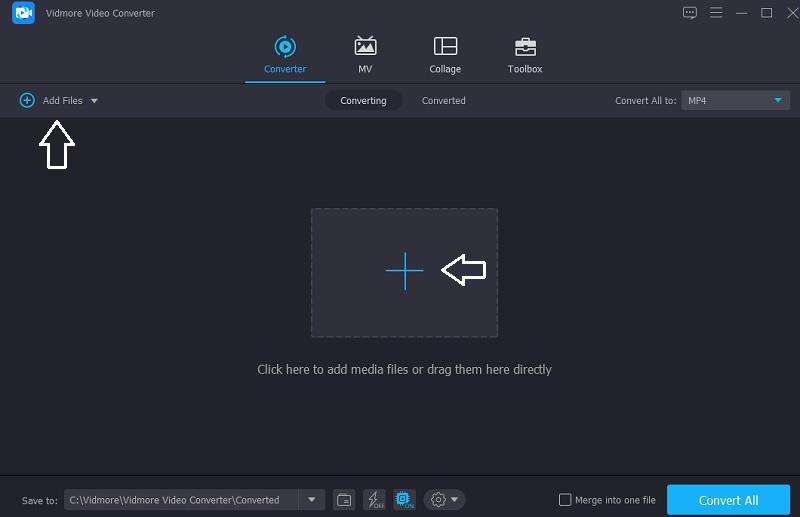Expand the Save to path dropdown arrow
This screenshot has width=800, height=517.
pyautogui.click(x=312, y=500)
